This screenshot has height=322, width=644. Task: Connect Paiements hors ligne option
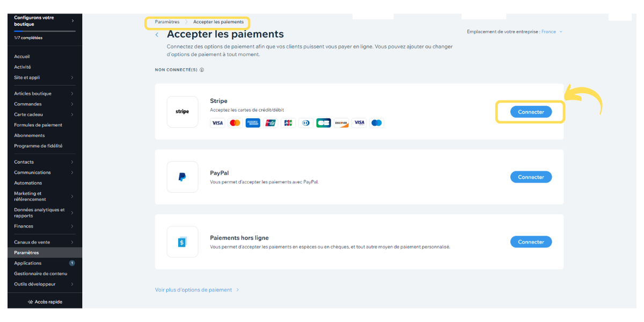point(531,242)
